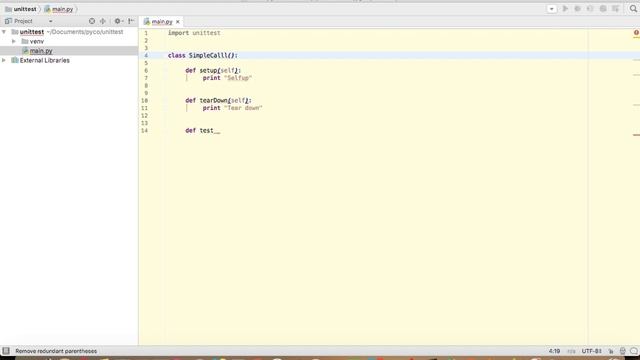Click the Debug bug icon
This screenshot has height=360, width=640.
[x=577, y=9]
